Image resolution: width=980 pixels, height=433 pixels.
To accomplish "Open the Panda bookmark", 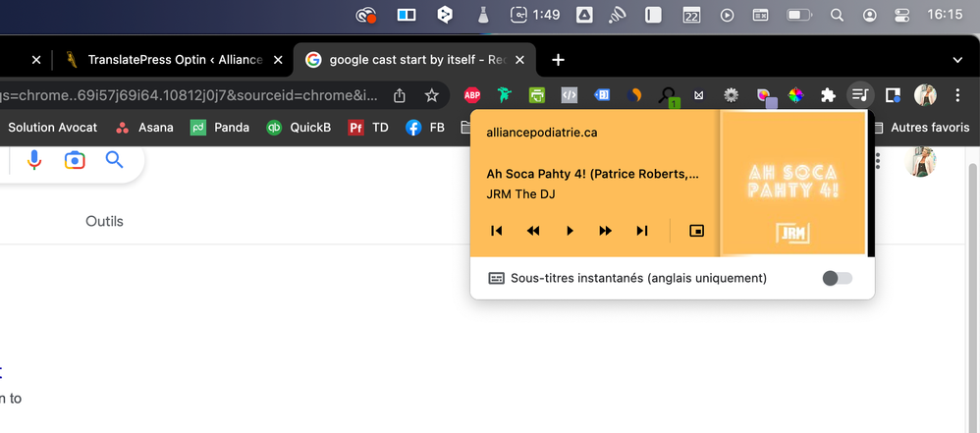I will point(220,128).
